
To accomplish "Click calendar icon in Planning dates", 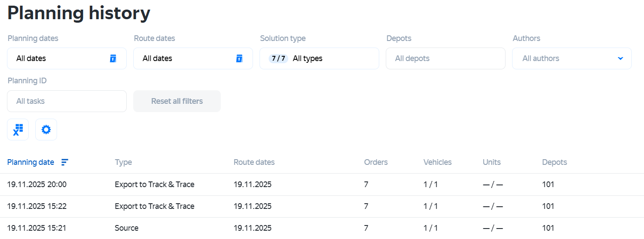I will coord(113,58).
